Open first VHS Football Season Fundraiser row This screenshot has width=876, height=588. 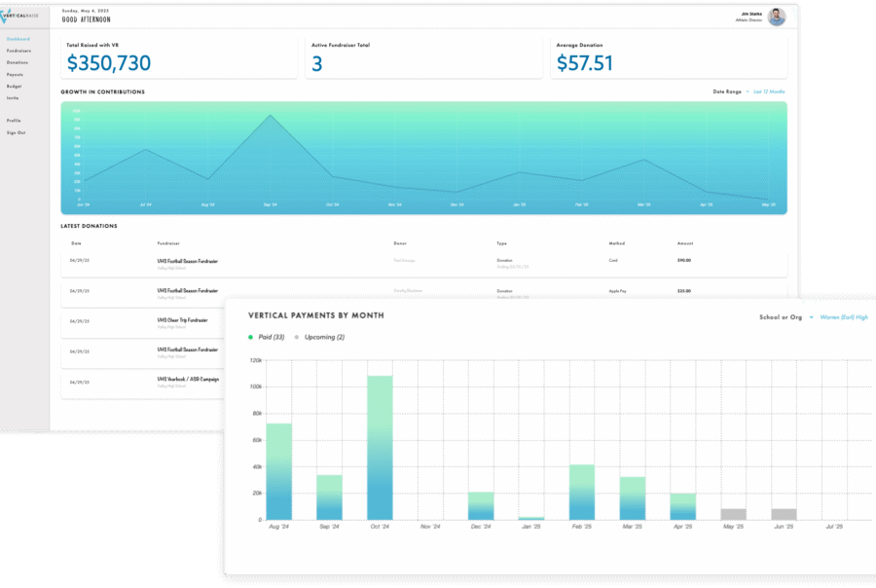(x=187, y=261)
